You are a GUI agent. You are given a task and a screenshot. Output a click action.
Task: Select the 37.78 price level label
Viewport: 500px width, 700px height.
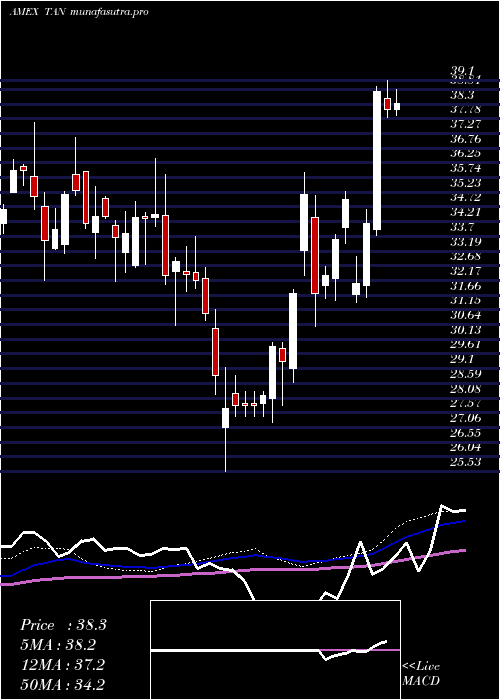(466, 109)
